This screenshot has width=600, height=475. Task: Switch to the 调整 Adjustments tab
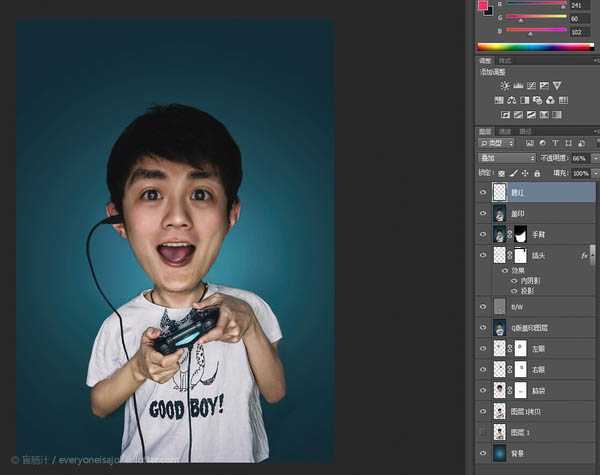(485, 60)
